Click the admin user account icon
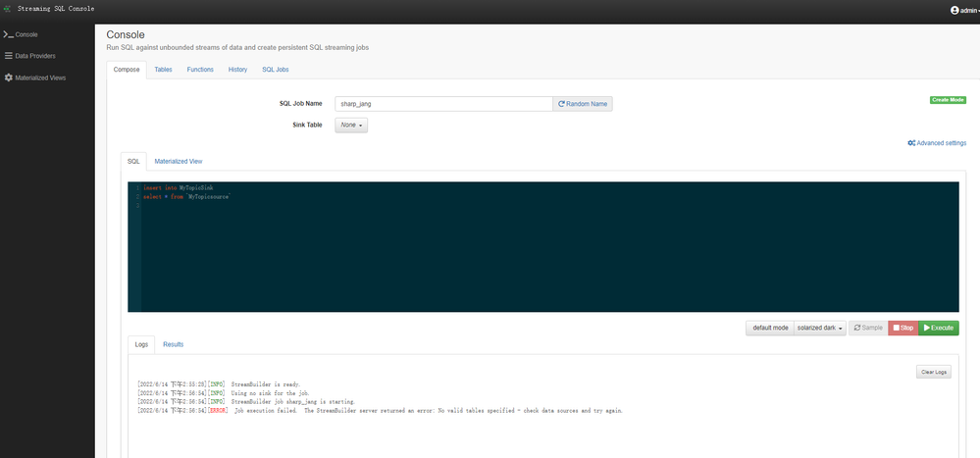 [x=954, y=10]
